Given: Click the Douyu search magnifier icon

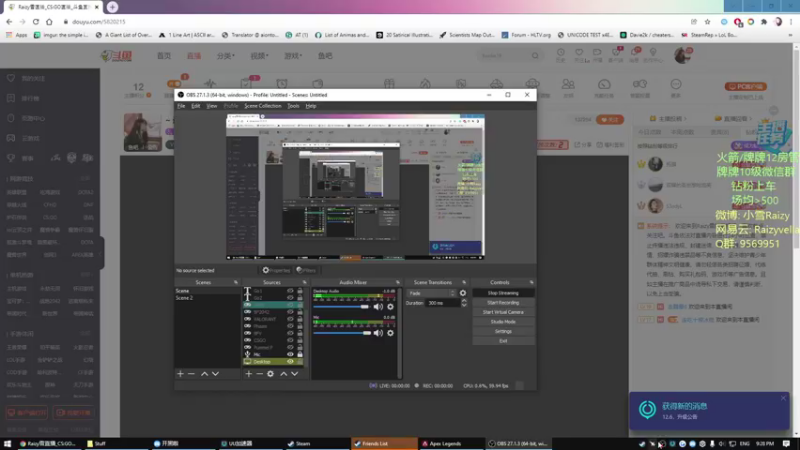Looking at the screenshot, I should tap(535, 56).
